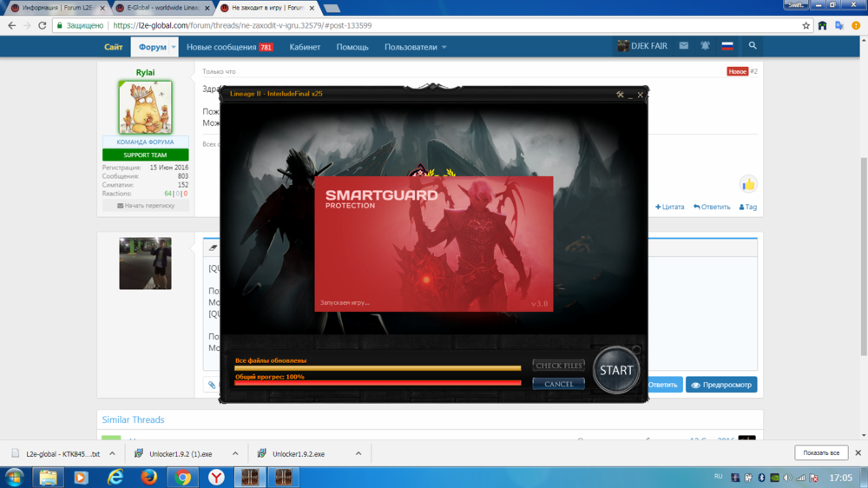This screenshot has height=488, width=868.
Task: Open launcher settings tools icon
Action: tap(620, 94)
